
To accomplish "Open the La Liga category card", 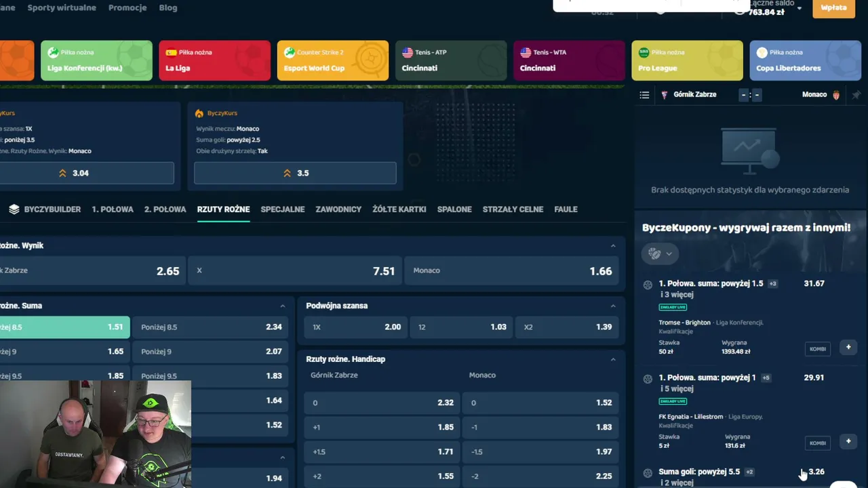I will click(214, 60).
